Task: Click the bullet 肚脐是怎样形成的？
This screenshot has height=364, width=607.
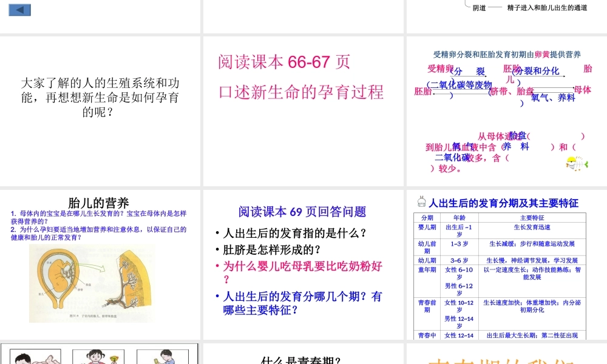Action: coord(271,249)
